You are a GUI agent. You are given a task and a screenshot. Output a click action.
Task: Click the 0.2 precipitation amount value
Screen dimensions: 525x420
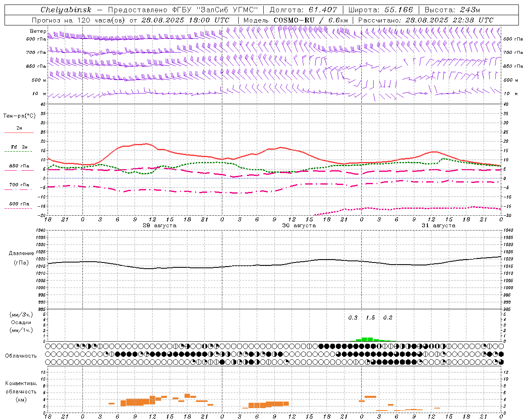388,318
